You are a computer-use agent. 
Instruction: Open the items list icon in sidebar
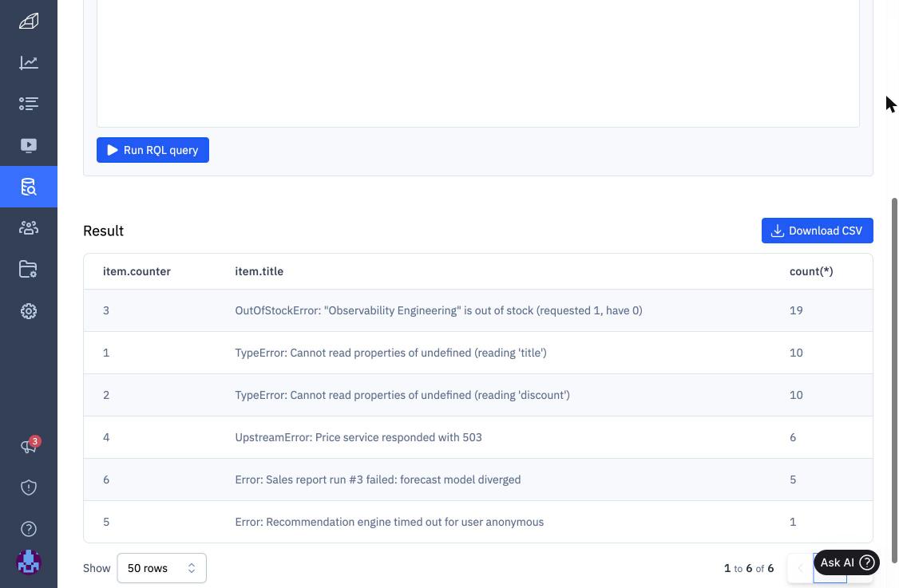[x=29, y=104]
